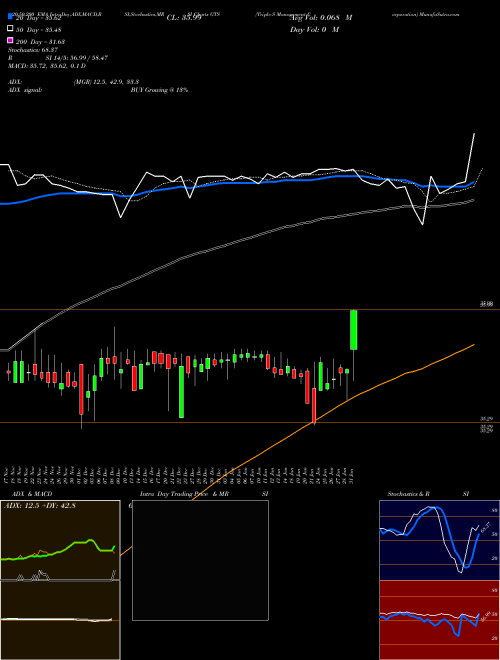Open the MACD mini chart below ADX
The width and height of the screenshot is (500, 660).
pyautogui.click(x=60, y=620)
